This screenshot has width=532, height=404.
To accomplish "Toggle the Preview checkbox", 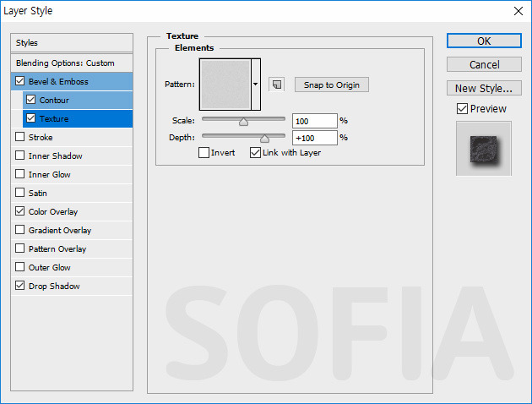I will (x=462, y=109).
